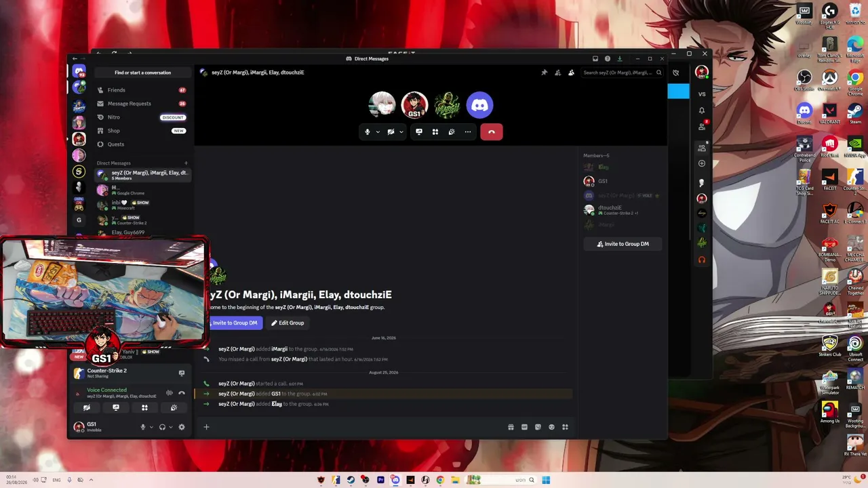
Task: Disconnect from the call with red button
Action: 492,132
